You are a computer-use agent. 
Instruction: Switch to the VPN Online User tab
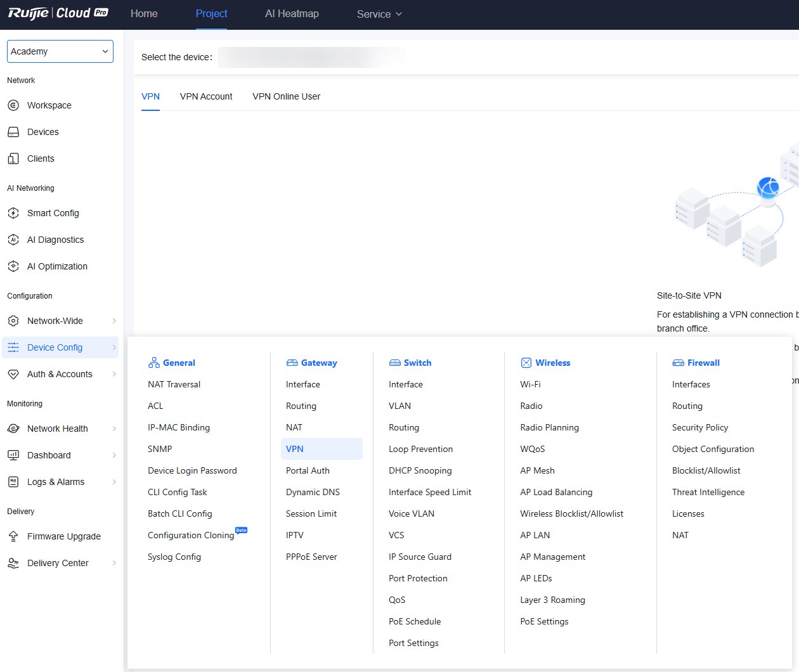[x=287, y=96]
